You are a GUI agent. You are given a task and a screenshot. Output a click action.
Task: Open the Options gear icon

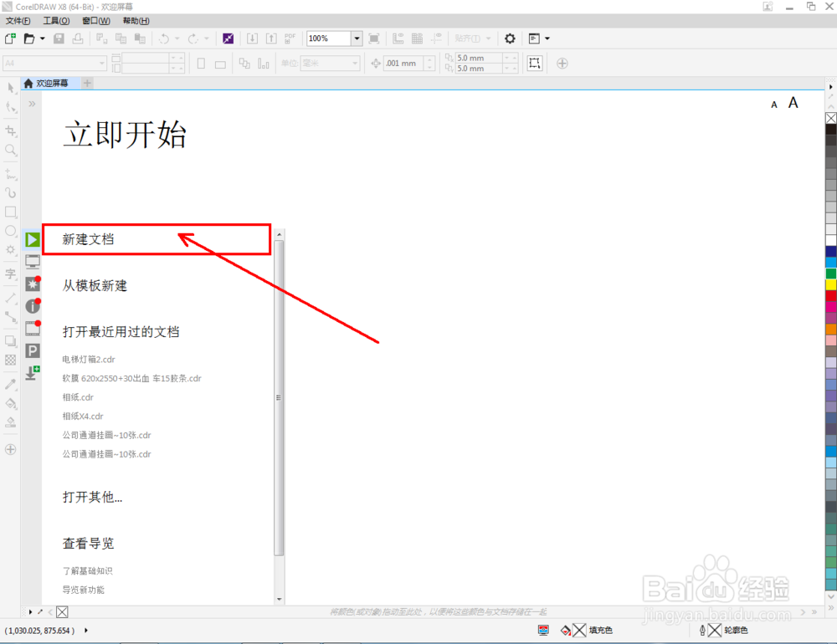[510, 38]
